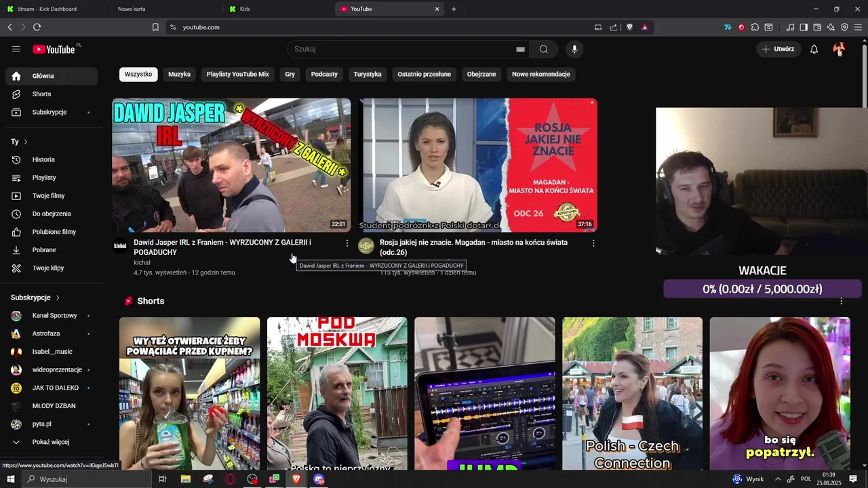Open browser main menu lines
Image resolution: width=868 pixels, height=488 pixels.
click(859, 27)
